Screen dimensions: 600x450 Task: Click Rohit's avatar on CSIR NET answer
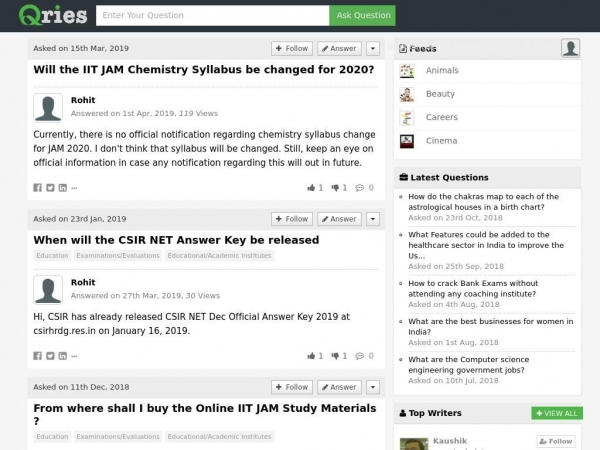coord(48,290)
